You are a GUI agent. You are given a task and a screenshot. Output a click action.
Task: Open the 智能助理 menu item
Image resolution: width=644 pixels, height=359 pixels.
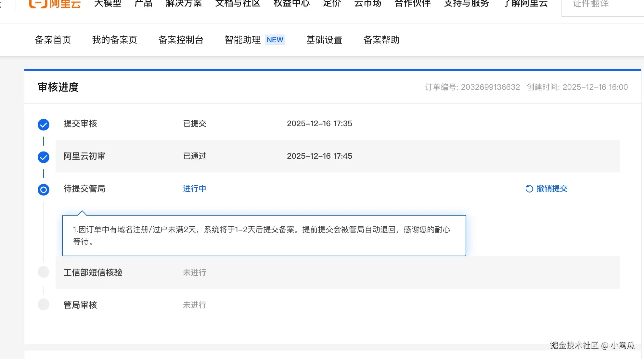click(242, 40)
